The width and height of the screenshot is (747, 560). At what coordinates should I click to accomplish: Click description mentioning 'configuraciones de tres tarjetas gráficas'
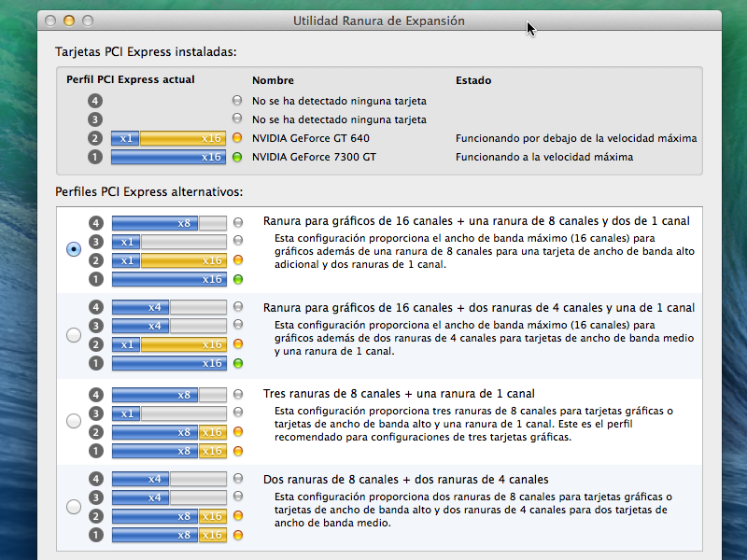[x=473, y=424]
